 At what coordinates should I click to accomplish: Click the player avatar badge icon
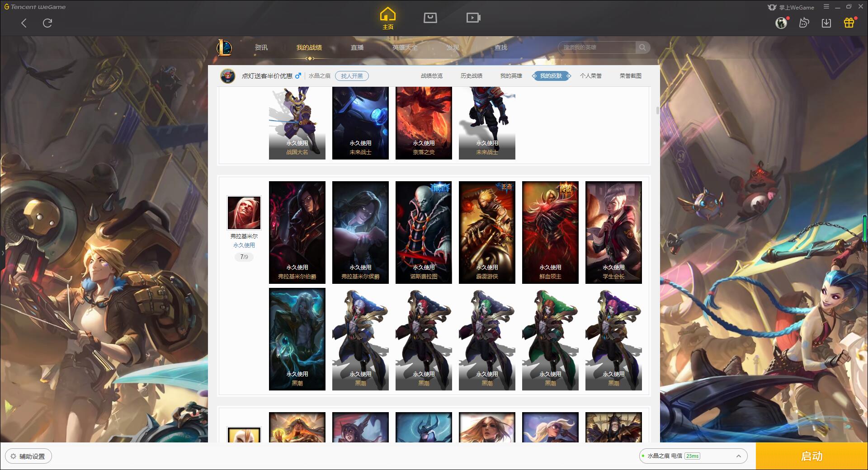tap(228, 76)
